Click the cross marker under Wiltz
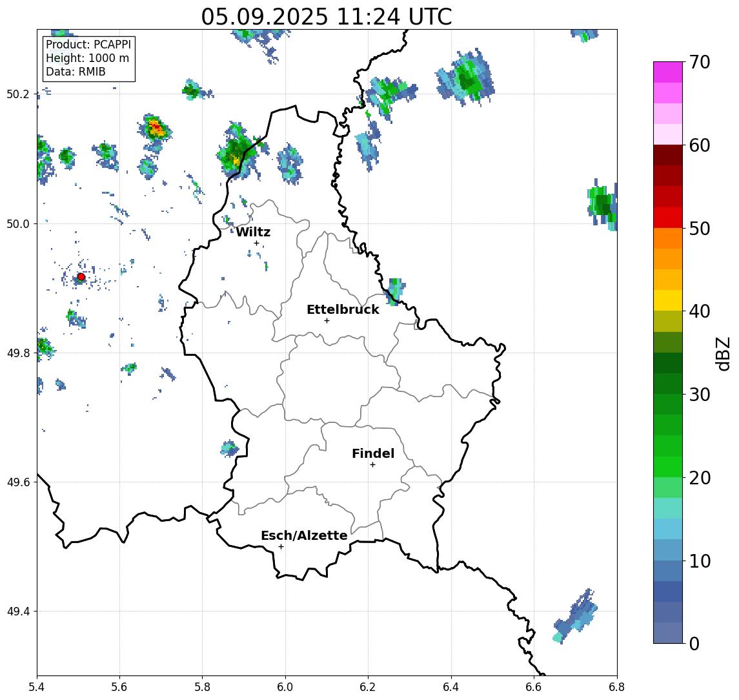The height and width of the screenshot is (700, 739). coord(256,243)
